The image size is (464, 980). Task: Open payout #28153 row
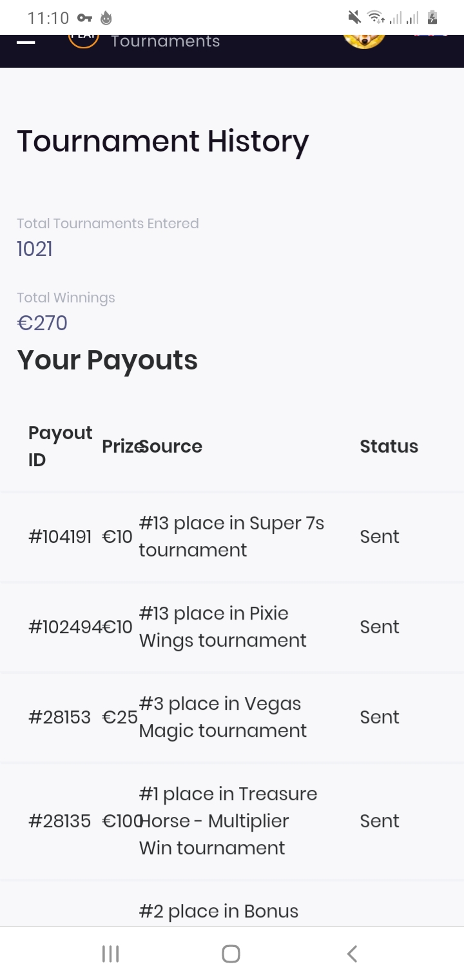(60, 717)
